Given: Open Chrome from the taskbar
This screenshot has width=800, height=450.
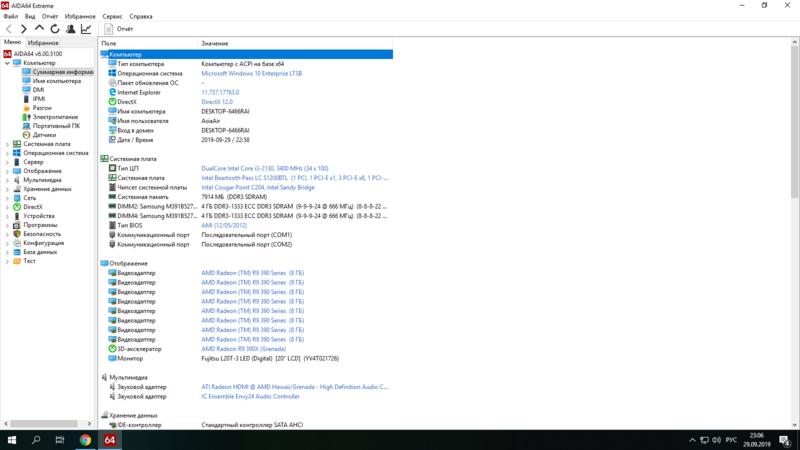Looking at the screenshot, I should pyautogui.click(x=85, y=440).
